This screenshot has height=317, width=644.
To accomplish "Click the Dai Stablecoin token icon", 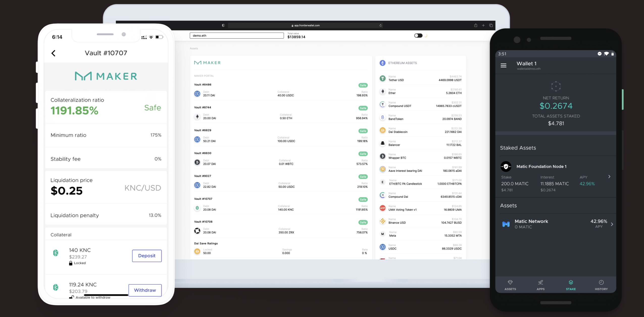I will tap(383, 130).
